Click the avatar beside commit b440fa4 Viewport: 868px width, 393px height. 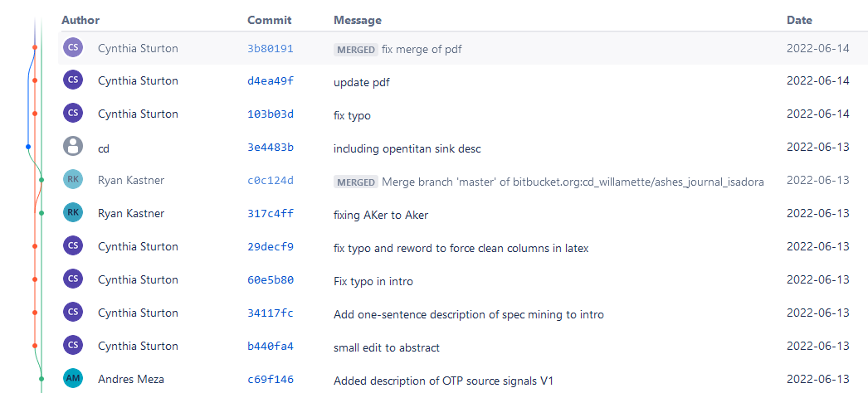73,346
